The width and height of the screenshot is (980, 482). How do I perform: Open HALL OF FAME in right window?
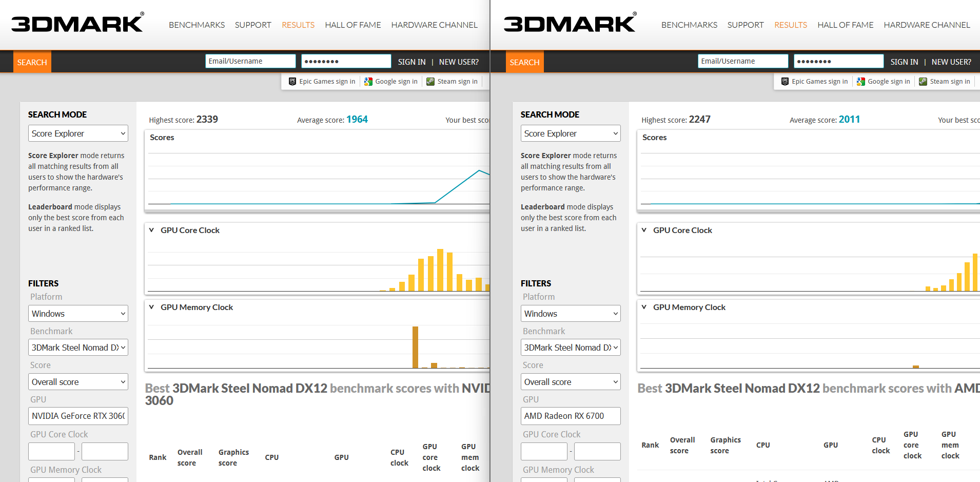846,25
